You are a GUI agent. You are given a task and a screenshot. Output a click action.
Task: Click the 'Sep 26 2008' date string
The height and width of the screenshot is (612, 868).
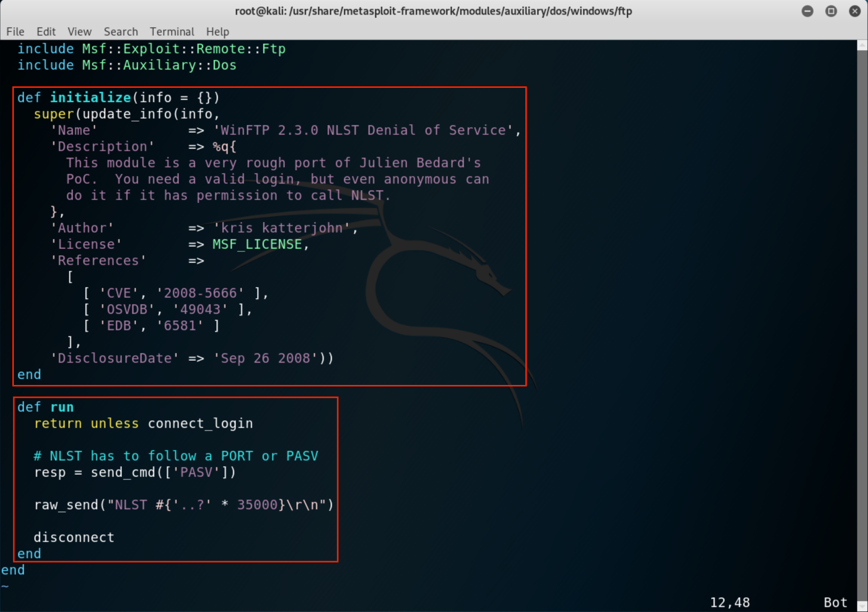[x=266, y=358]
